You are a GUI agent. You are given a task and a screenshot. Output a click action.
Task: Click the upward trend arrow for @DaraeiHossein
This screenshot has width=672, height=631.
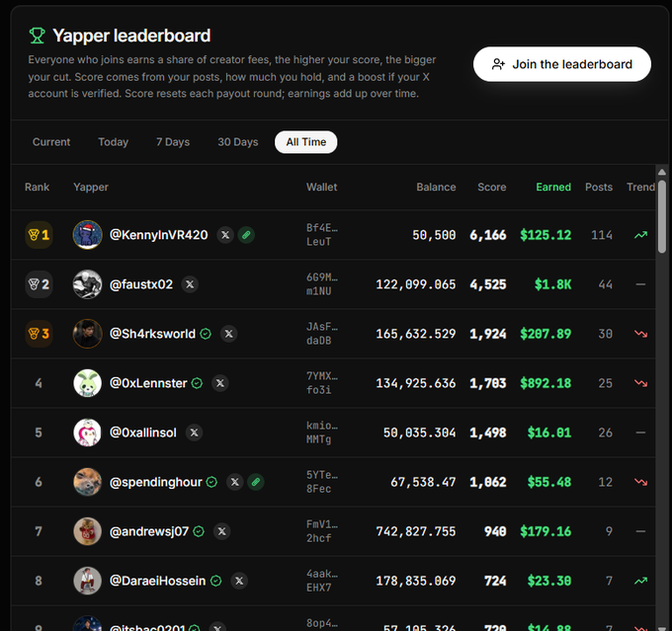tap(640, 581)
